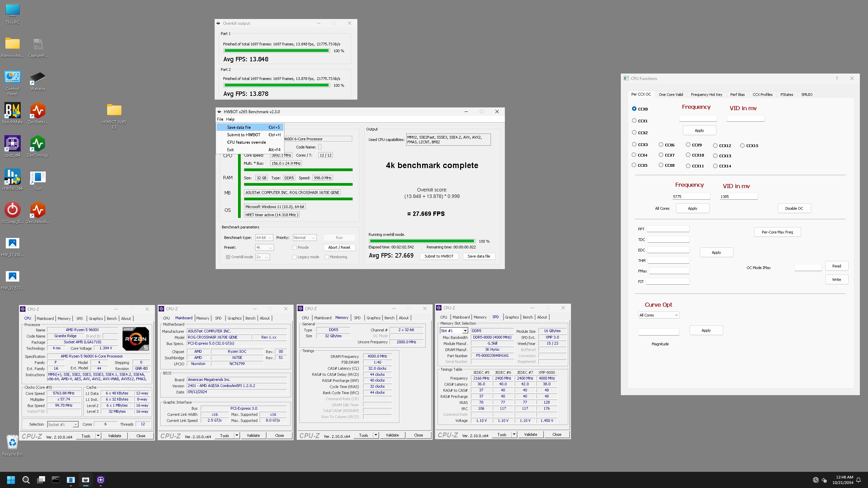Open the ZenStates... icon beside BenchMate
The height and width of the screenshot is (488, 868).
[38, 113]
